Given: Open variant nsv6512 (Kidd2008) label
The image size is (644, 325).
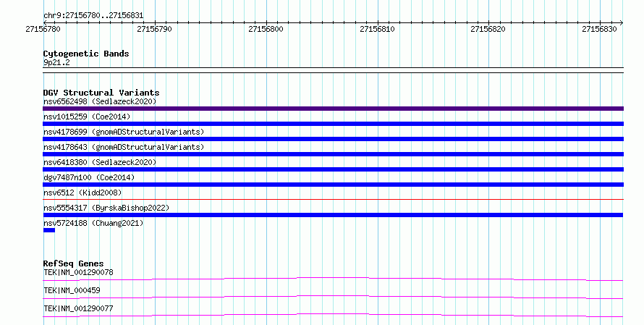Looking at the screenshot, I should tap(82, 193).
